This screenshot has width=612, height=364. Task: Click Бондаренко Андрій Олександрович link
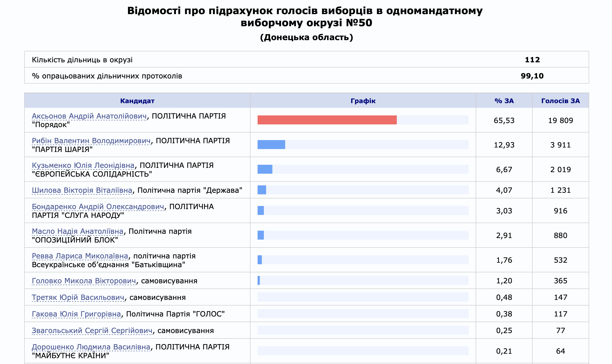pos(98,207)
